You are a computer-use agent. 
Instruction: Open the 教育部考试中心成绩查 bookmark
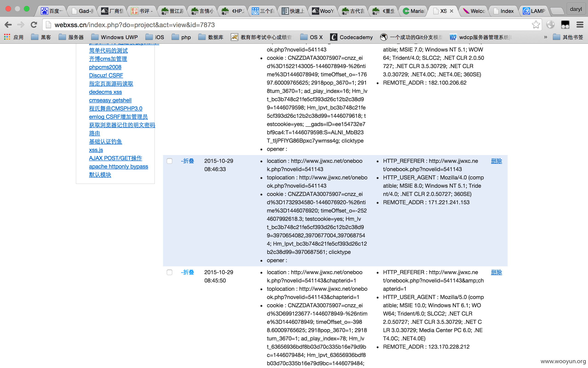point(262,37)
